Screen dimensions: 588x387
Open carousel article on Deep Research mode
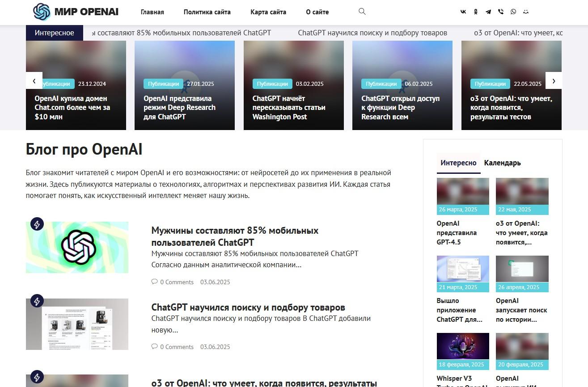pos(179,108)
